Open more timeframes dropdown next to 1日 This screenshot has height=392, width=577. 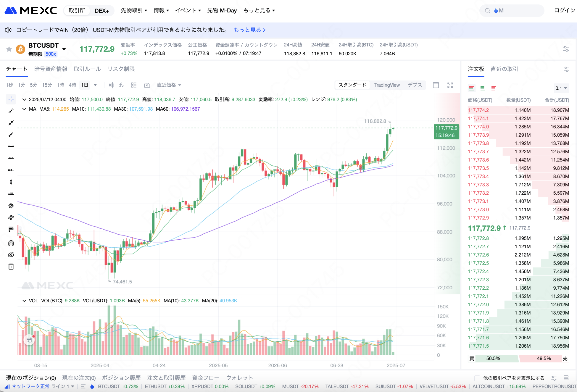click(x=95, y=85)
